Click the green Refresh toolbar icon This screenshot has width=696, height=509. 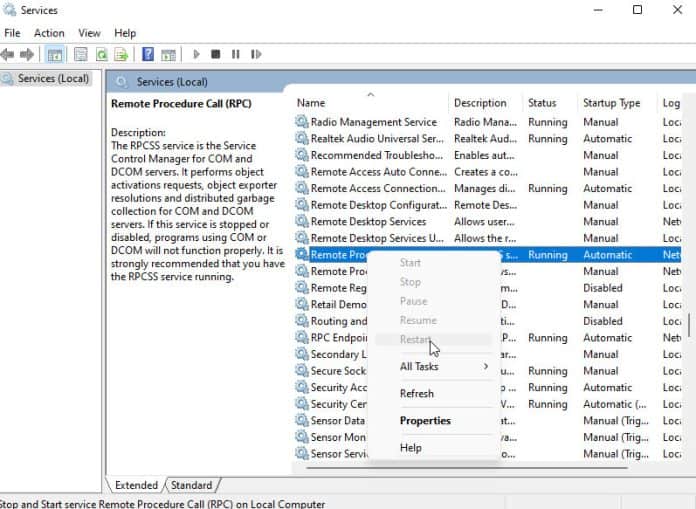coord(101,54)
